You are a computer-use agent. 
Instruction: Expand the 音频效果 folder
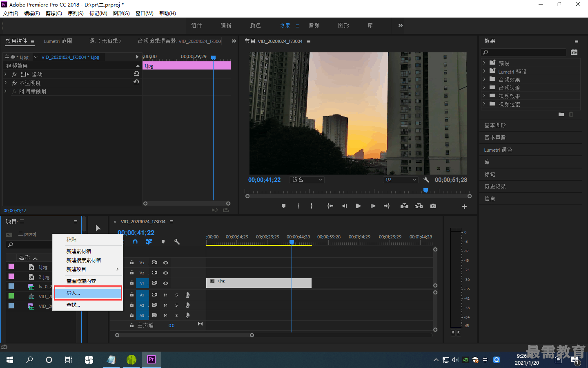coord(484,79)
